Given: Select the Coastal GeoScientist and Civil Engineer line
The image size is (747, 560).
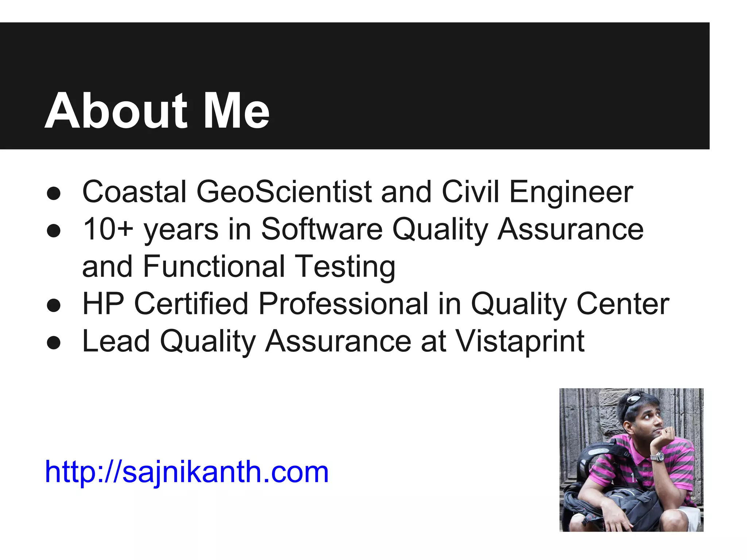Looking at the screenshot, I should click(x=358, y=192).
